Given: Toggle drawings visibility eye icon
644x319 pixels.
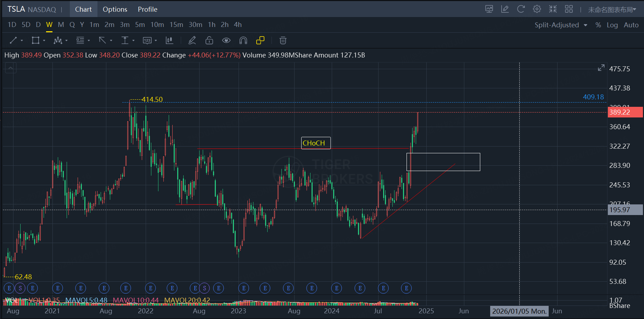Looking at the screenshot, I should [x=226, y=40].
